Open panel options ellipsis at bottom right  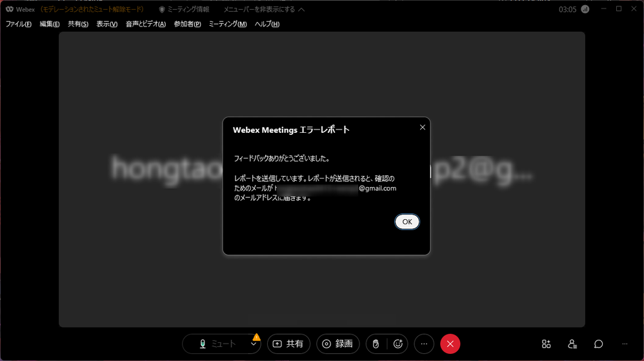[625, 344]
